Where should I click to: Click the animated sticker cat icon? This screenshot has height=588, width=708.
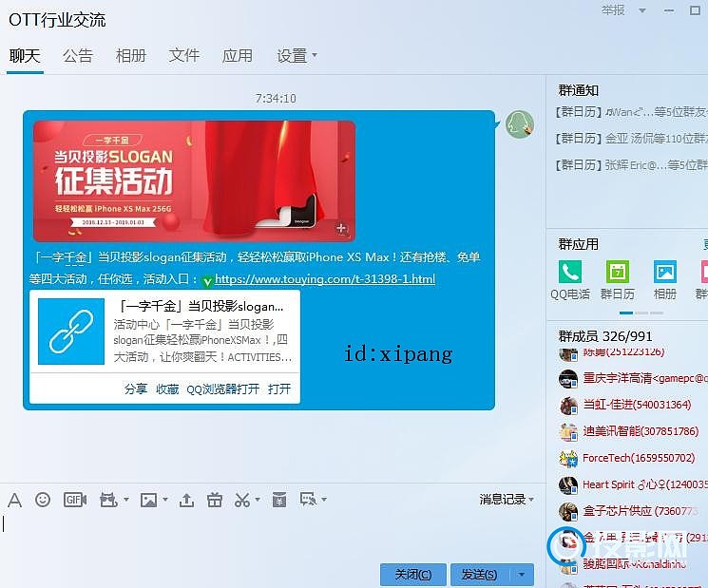click(109, 500)
